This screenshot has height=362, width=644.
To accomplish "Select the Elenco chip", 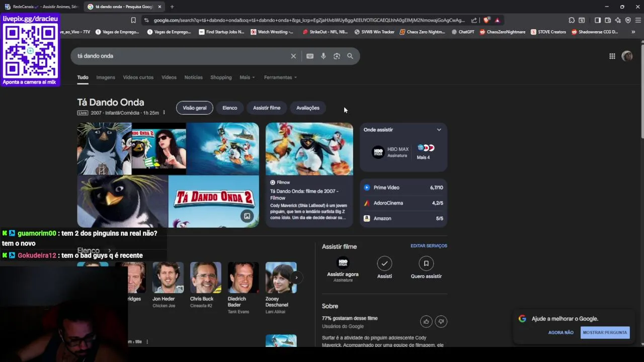I will [x=230, y=108].
